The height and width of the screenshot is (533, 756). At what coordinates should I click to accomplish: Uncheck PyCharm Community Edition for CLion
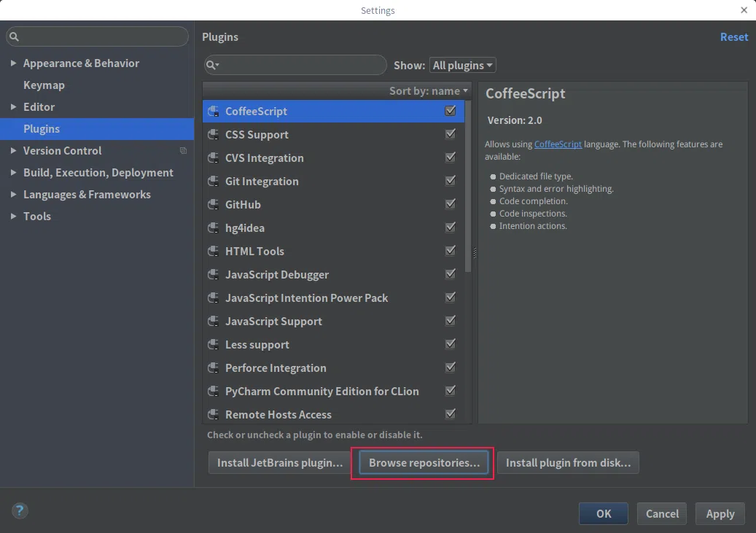tap(451, 390)
